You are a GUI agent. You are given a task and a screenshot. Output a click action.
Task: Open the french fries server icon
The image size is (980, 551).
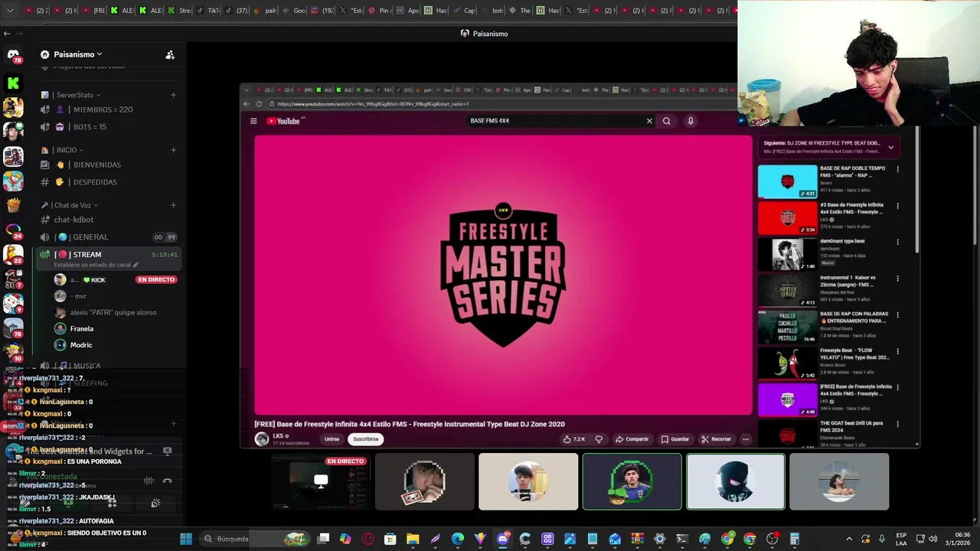(13, 205)
